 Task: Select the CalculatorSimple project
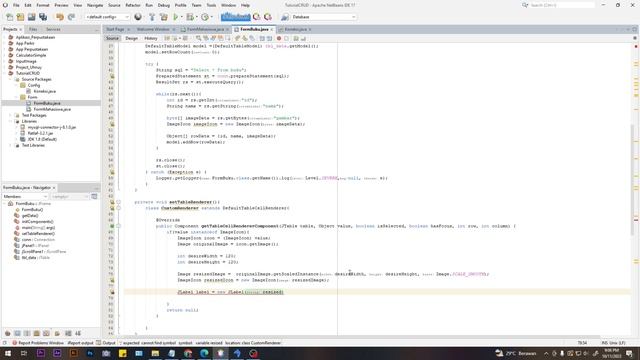click(x=31, y=55)
